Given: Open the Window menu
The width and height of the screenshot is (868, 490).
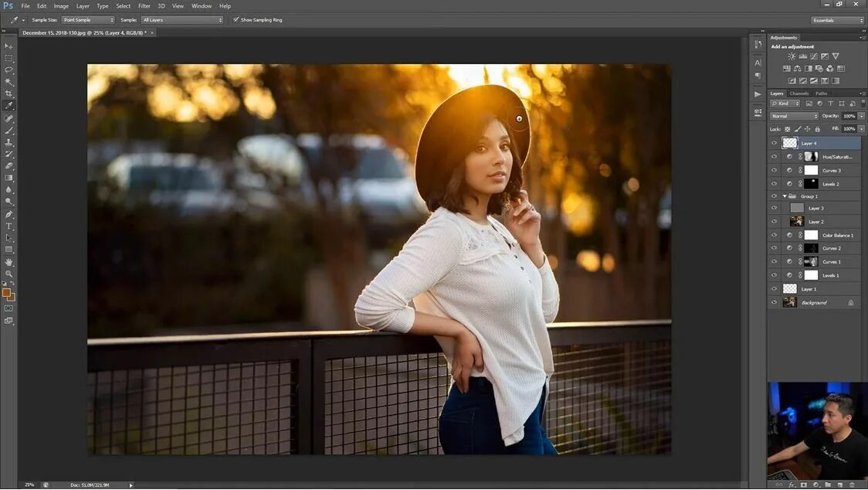Looking at the screenshot, I should coord(202,6).
